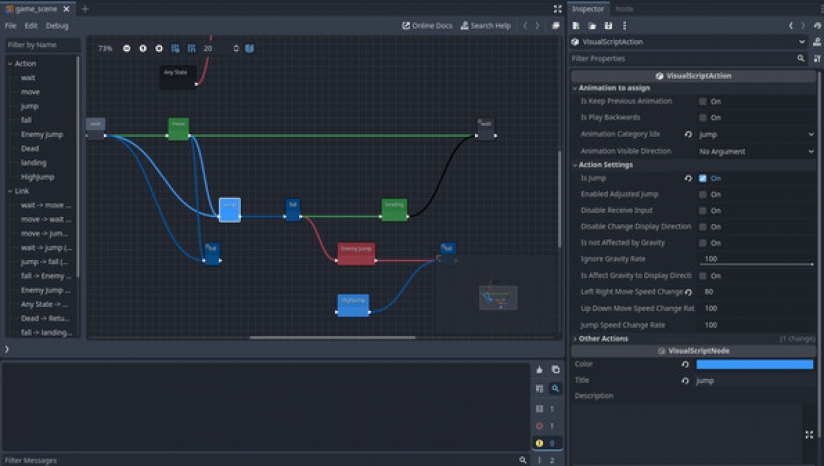This screenshot has height=466, width=824.
Task: Switch to the Node tab
Action: click(x=624, y=8)
